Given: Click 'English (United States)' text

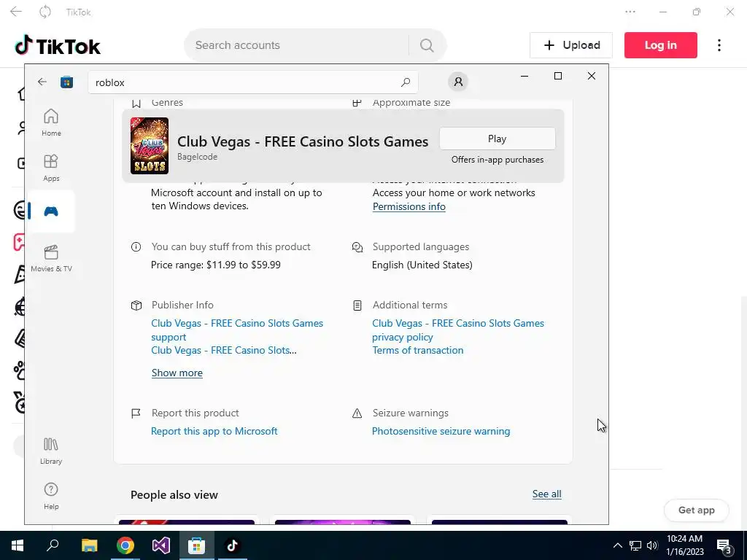Looking at the screenshot, I should 422,265.
